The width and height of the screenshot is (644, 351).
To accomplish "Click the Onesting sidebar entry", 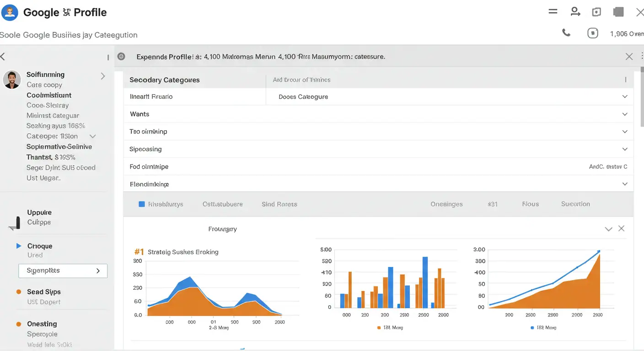I will pyautogui.click(x=42, y=324).
